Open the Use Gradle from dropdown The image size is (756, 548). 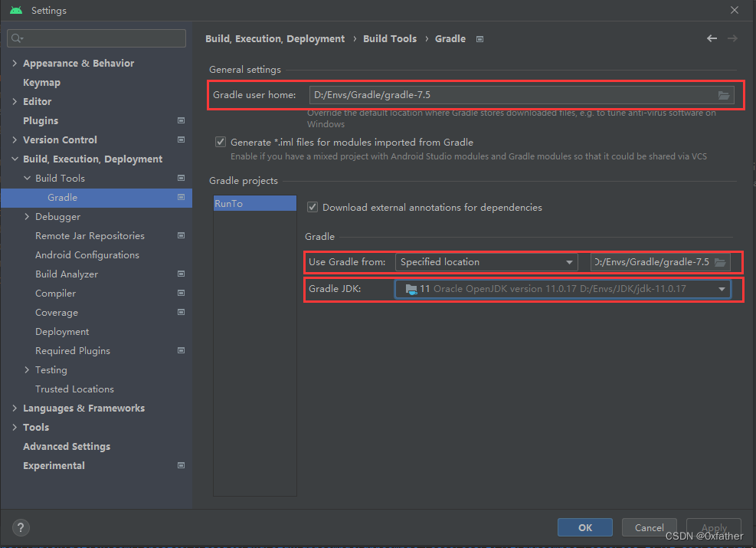(486, 262)
